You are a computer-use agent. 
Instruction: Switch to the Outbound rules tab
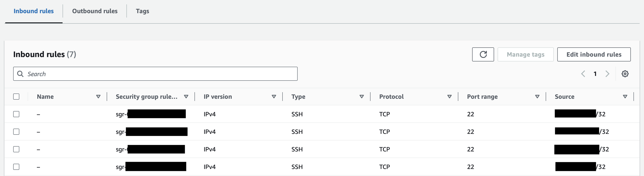click(x=95, y=11)
